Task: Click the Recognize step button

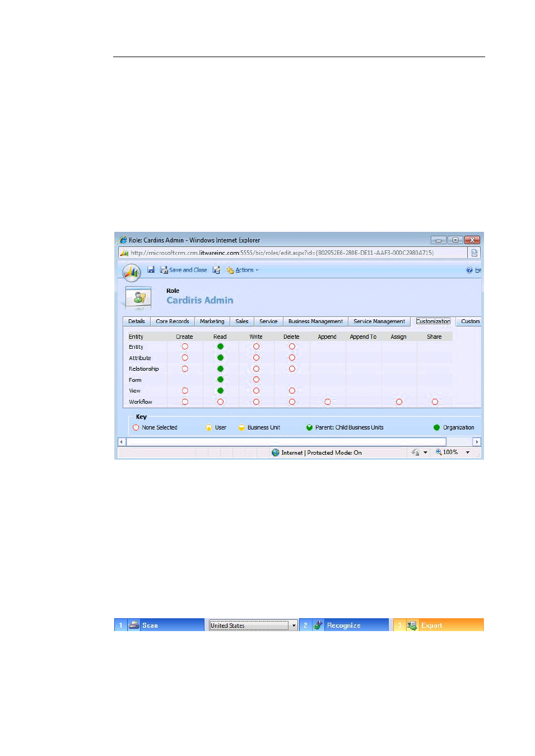Action: [x=344, y=625]
